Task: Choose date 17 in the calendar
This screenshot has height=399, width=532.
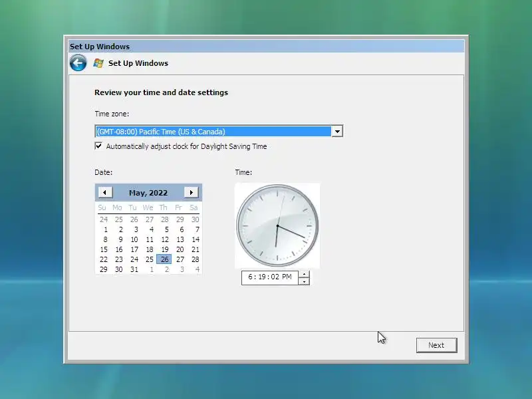Action: 134,249
